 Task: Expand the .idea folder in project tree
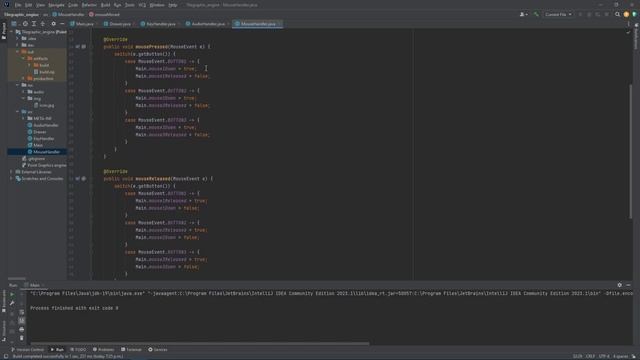coord(18,38)
